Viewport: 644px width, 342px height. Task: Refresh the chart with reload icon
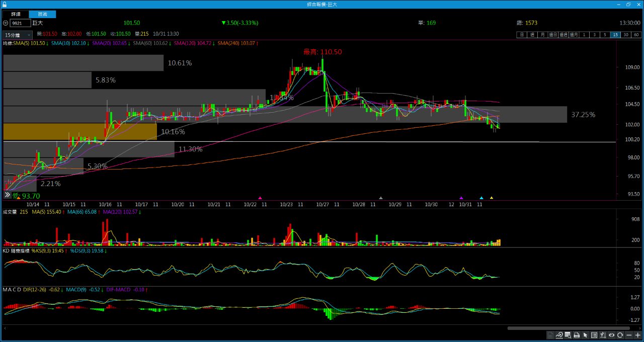pyautogui.click(x=620, y=335)
